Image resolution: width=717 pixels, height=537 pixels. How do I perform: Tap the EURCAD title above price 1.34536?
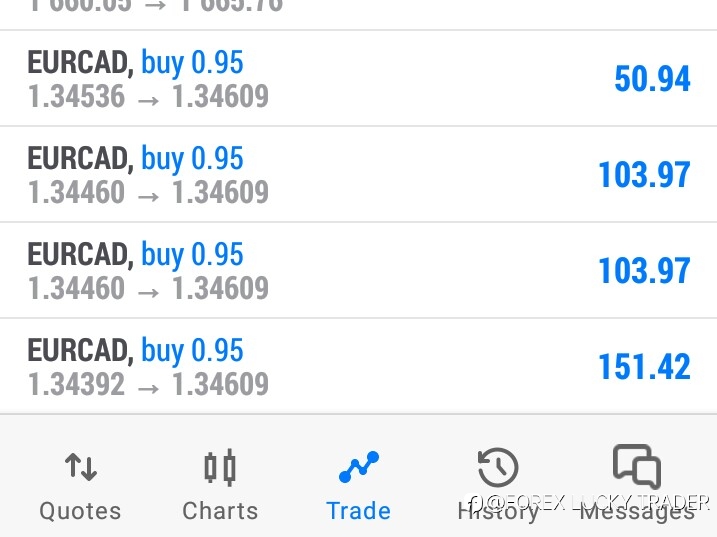click(80, 63)
